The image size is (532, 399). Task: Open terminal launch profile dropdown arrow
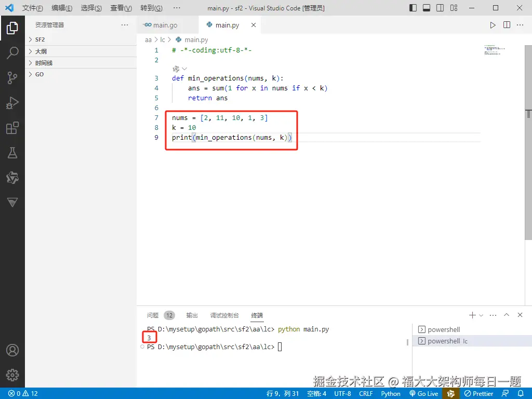point(481,315)
